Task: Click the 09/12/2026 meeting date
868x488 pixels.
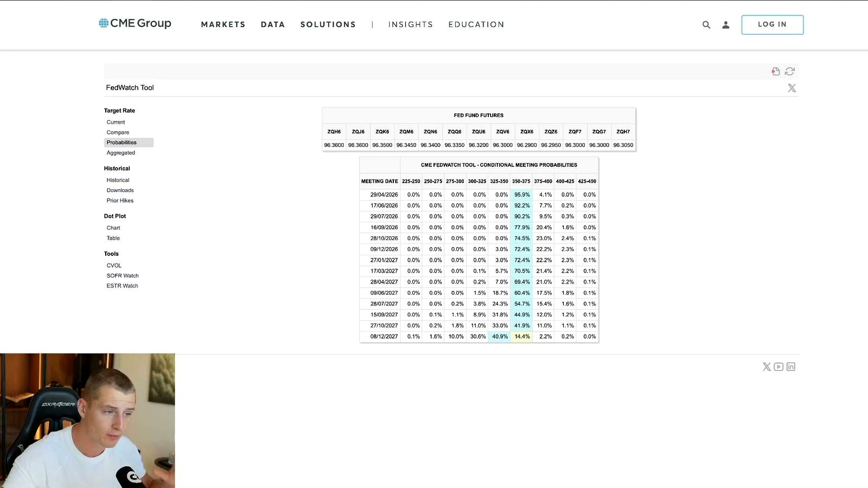Action: tap(384, 249)
